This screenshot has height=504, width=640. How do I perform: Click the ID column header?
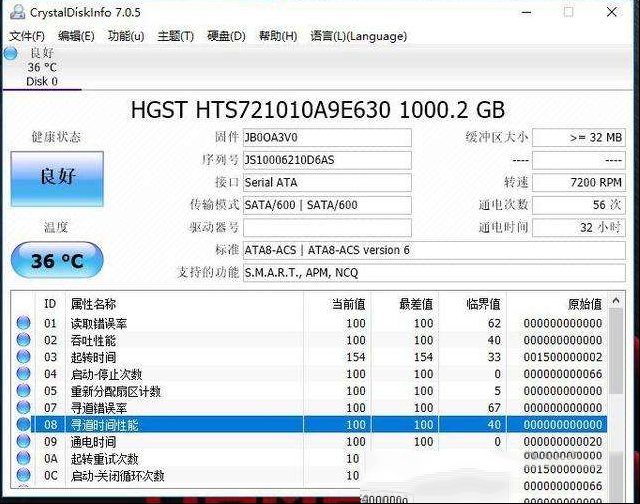50,304
